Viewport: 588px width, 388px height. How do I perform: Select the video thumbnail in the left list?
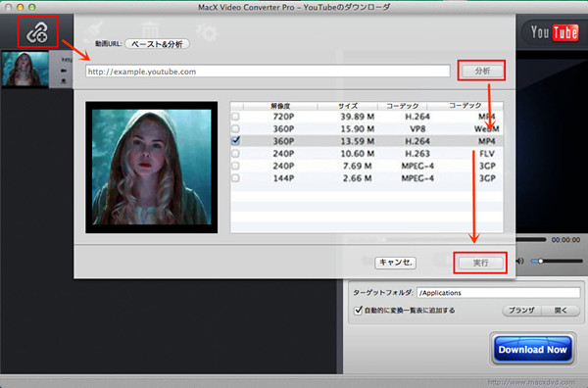(25, 70)
